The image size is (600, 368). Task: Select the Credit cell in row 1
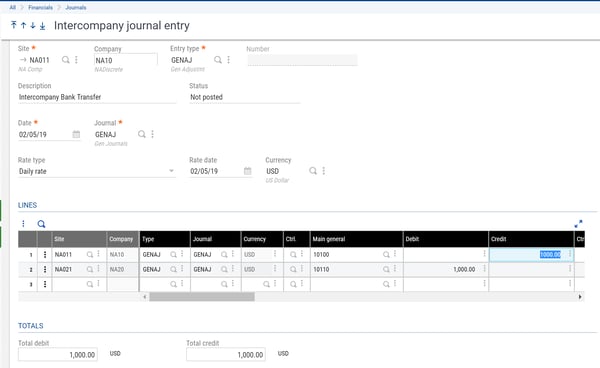click(531, 254)
